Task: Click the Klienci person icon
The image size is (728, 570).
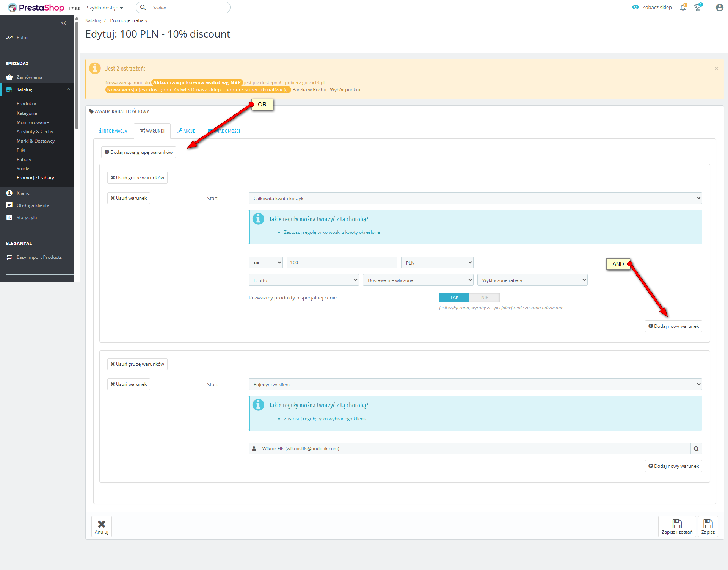Action: coord(9,193)
